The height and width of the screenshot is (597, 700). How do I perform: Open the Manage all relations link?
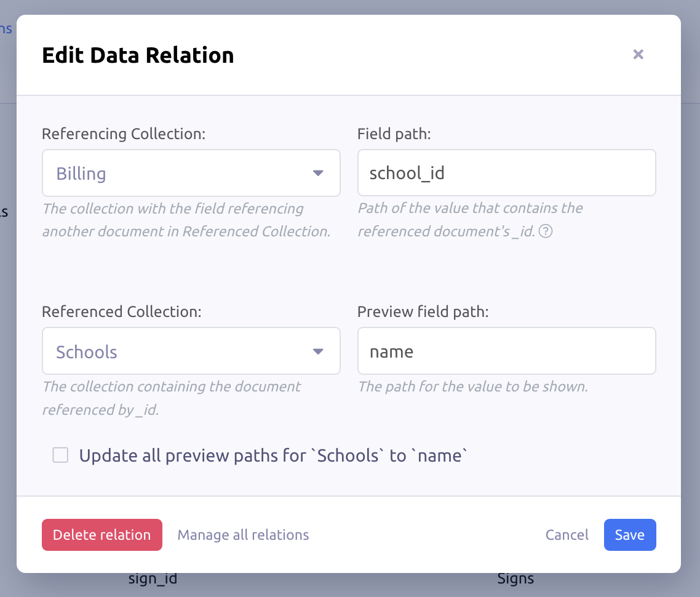point(243,535)
